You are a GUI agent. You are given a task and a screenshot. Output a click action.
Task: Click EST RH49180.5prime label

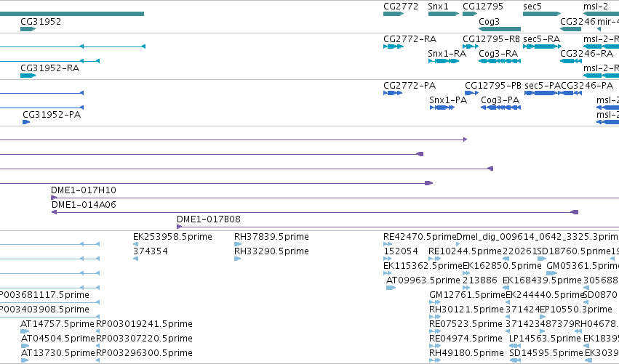[467, 353]
